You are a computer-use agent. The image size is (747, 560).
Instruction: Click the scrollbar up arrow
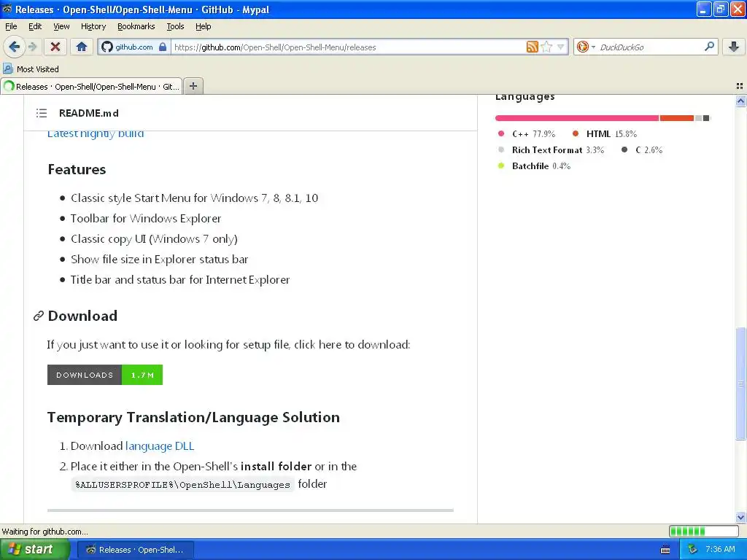coord(740,101)
